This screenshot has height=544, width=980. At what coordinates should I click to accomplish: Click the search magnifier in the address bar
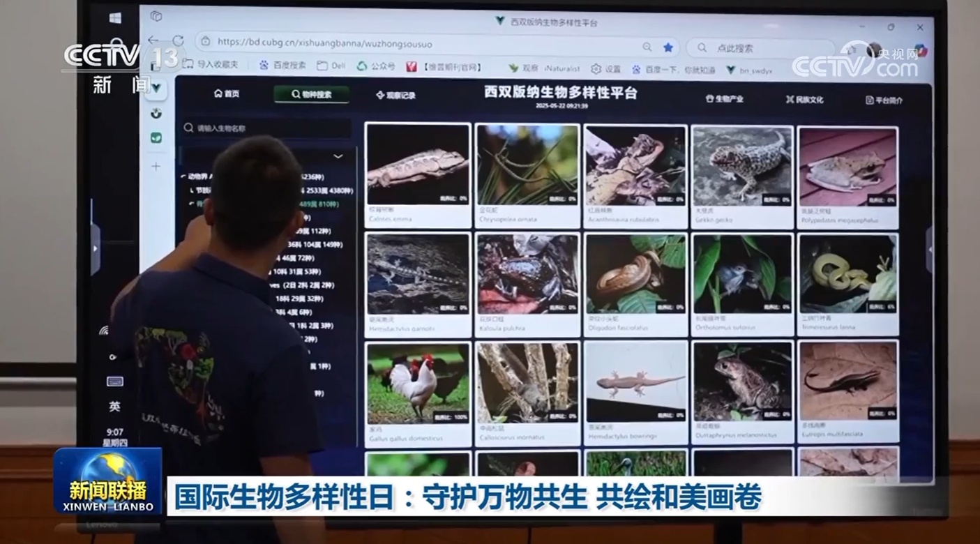pyautogui.click(x=647, y=47)
